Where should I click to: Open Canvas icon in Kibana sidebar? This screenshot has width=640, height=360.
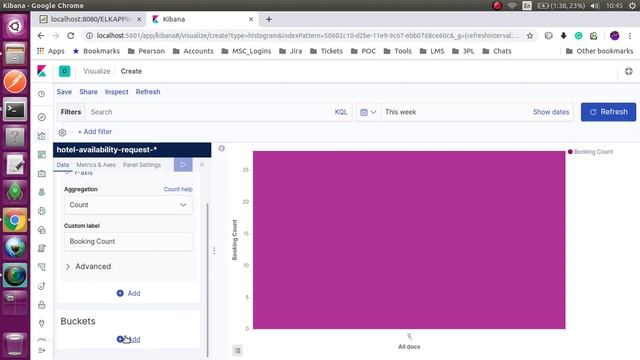pos(42,173)
